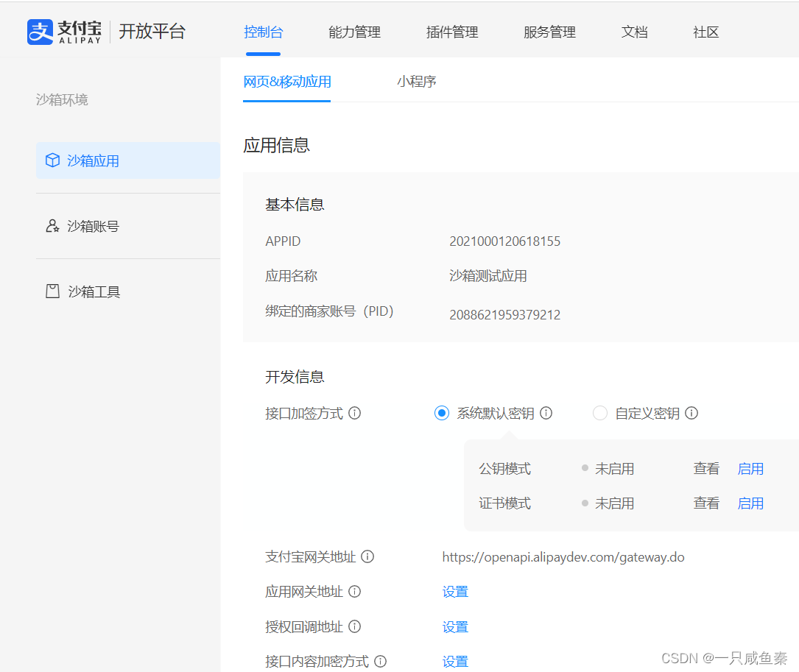Click the 基本信息 section heading
The width and height of the screenshot is (799, 672).
[295, 205]
